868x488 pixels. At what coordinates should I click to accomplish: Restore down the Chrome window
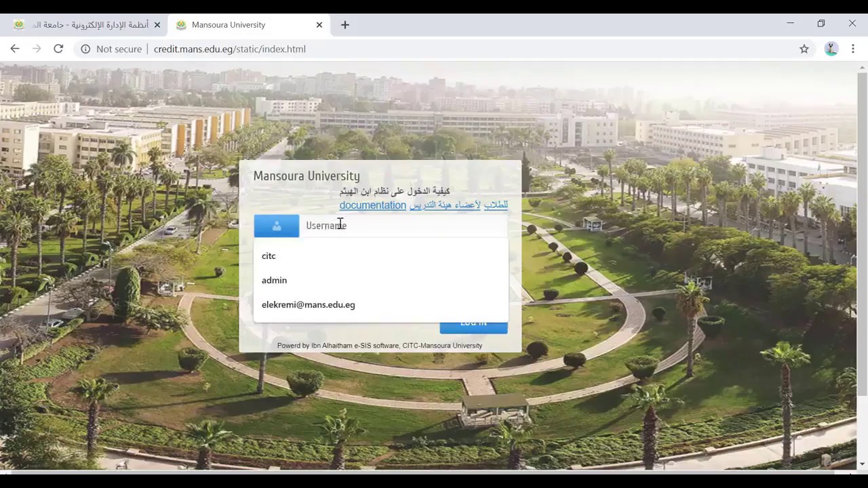(821, 23)
